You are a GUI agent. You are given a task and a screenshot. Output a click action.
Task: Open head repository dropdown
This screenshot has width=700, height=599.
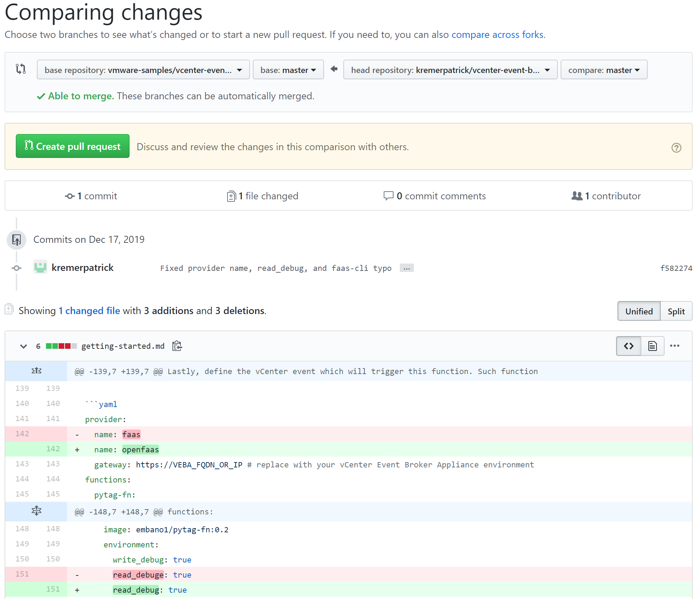click(450, 70)
